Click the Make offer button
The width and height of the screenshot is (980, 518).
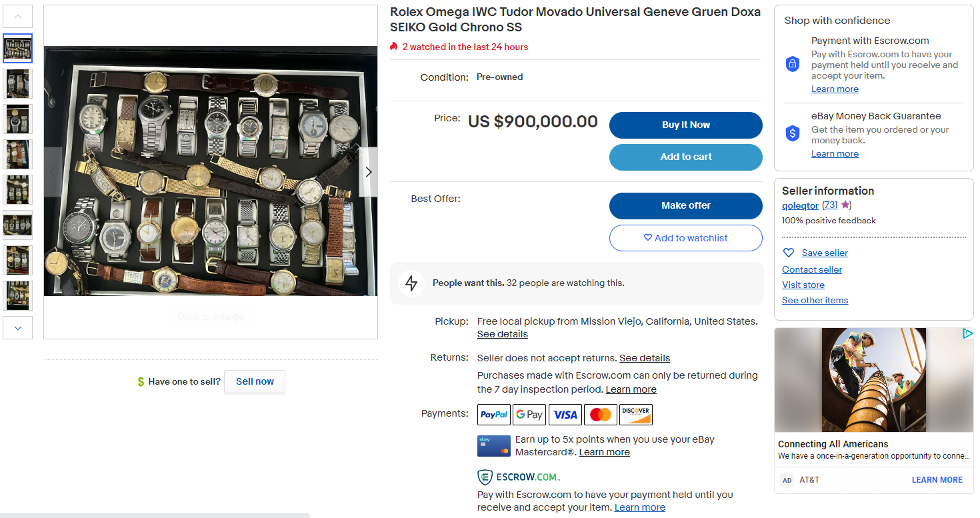[685, 205]
